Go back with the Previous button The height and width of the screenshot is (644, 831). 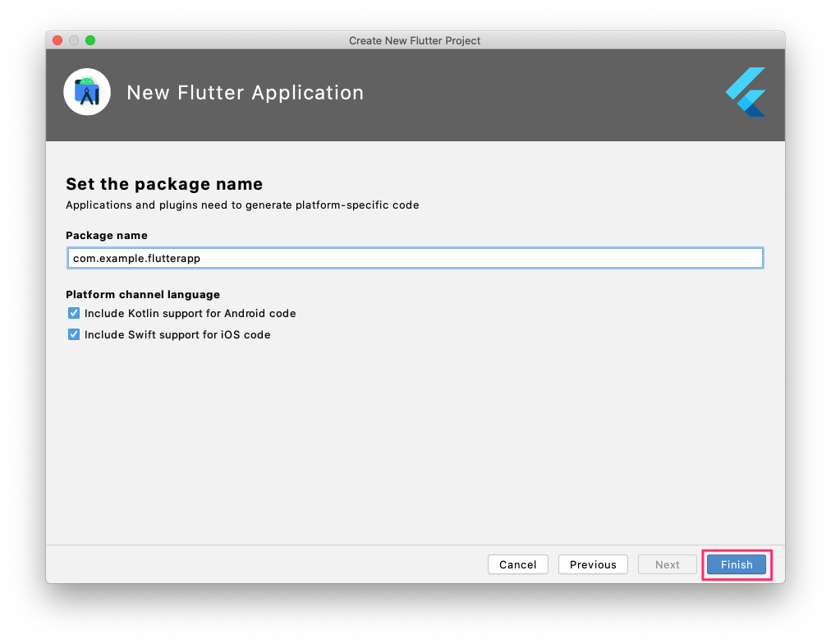pos(593,564)
